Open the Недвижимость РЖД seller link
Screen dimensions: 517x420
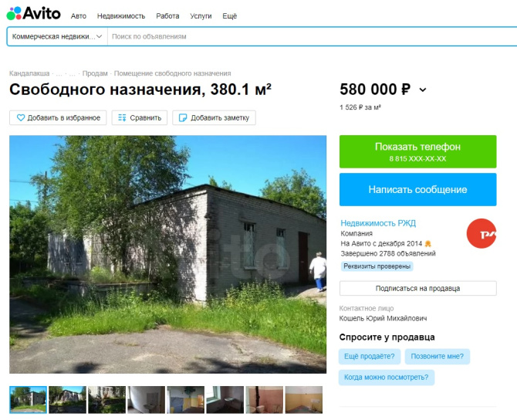tap(378, 223)
